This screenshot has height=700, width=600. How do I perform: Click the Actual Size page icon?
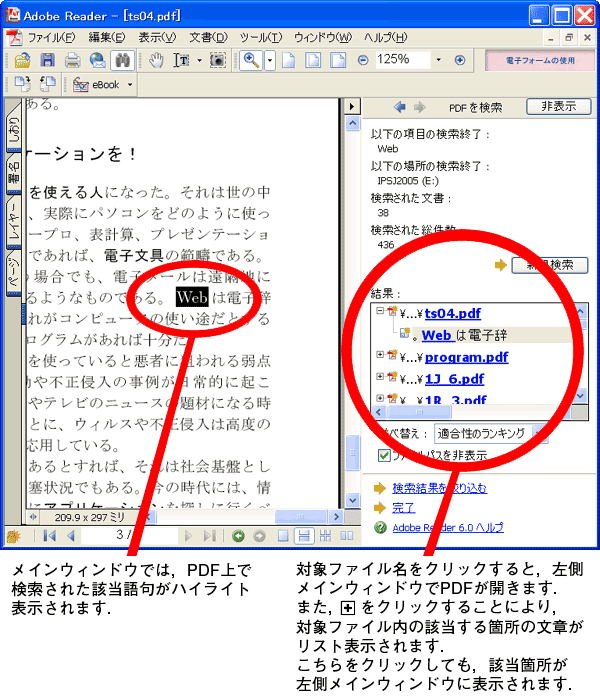click(288, 60)
